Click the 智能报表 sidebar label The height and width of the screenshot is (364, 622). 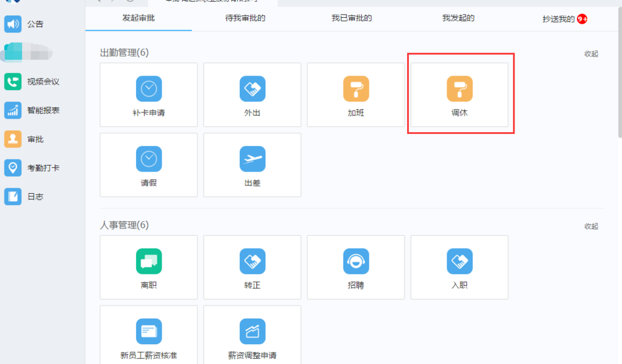pos(43,111)
